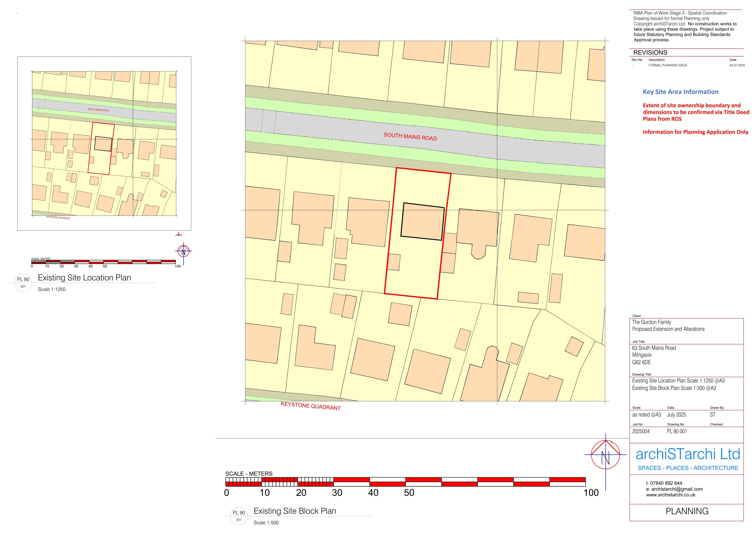The image size is (756, 535).
Task: Select the Scale 1:500 text
Action: pos(266,523)
